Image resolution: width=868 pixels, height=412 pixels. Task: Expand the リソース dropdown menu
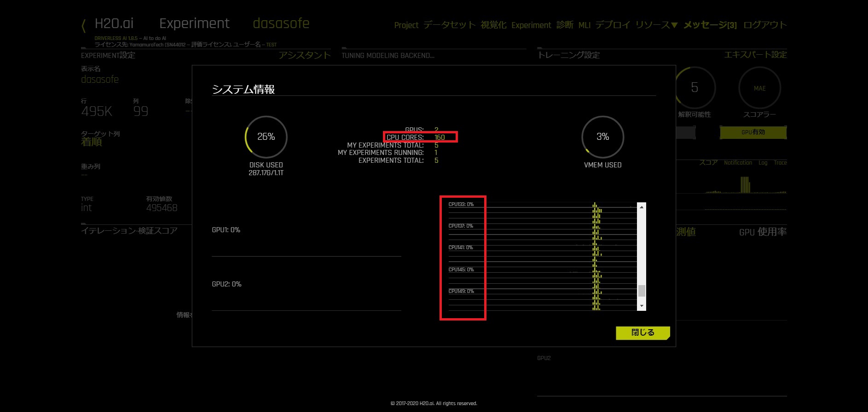pos(656,25)
